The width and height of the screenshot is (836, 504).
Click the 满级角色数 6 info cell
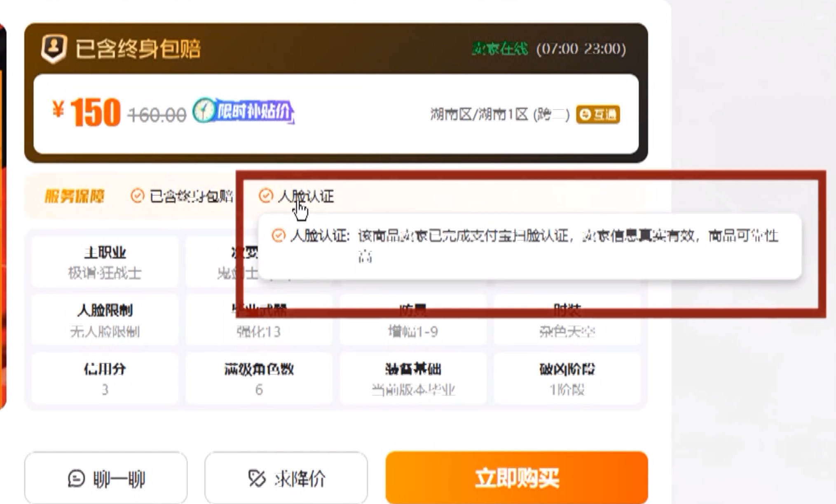point(259,378)
